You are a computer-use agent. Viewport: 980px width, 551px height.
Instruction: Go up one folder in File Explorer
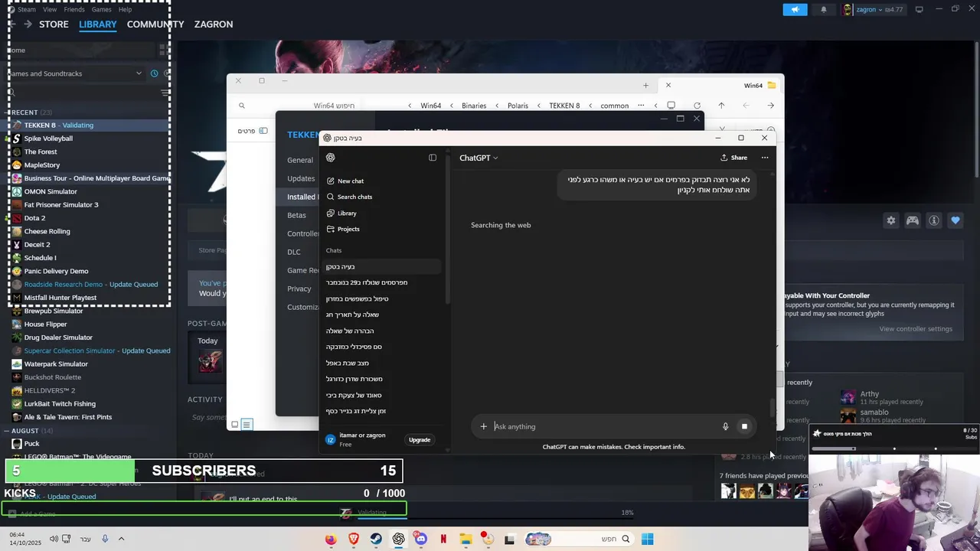pyautogui.click(x=721, y=106)
